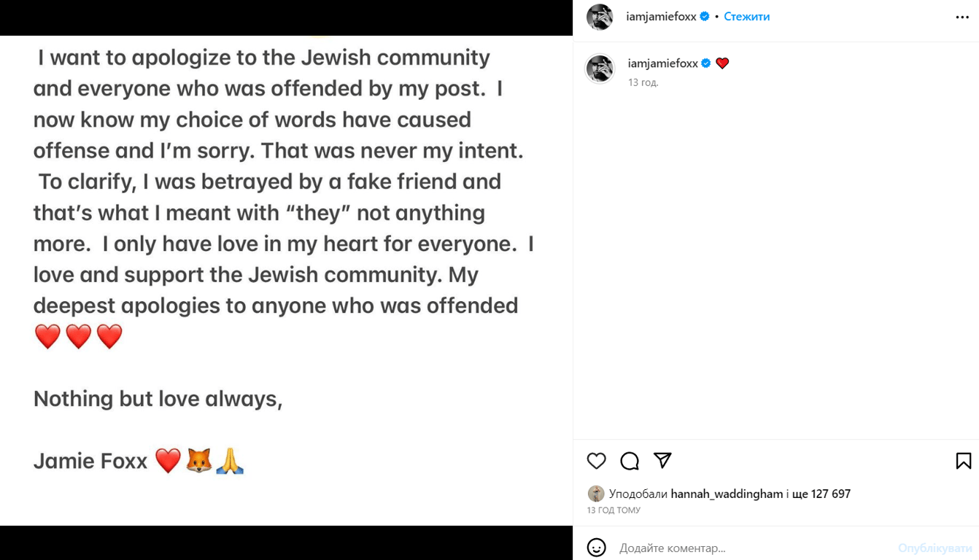Screen dimensions: 979x560
Task: Open comments via speech bubble icon
Action: click(x=630, y=461)
